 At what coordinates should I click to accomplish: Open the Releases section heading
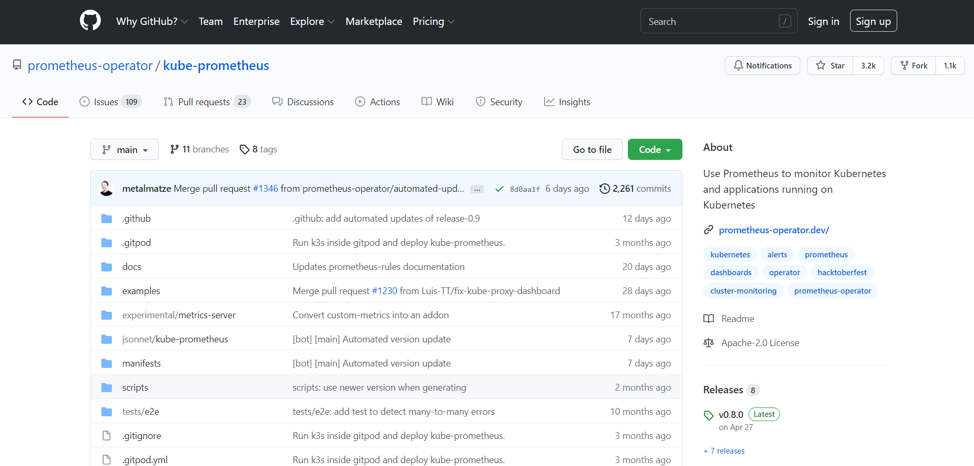coord(723,390)
